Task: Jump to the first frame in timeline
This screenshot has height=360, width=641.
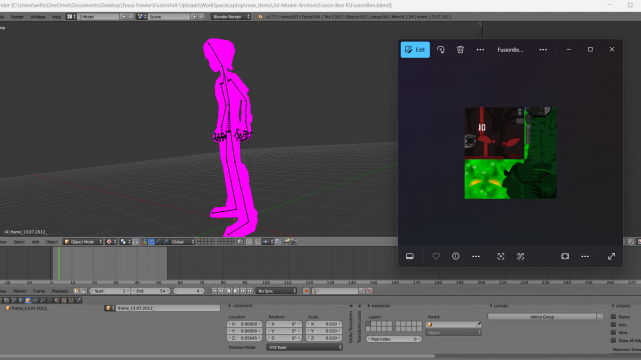Action: (214, 291)
